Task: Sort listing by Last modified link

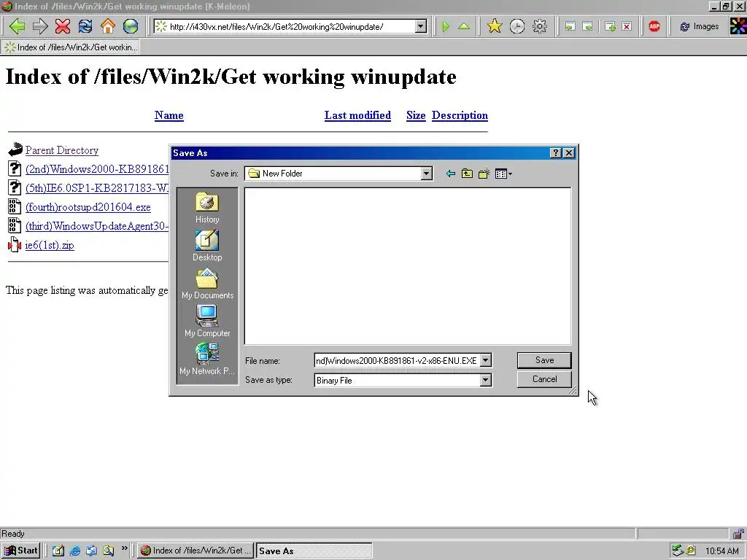Action: pos(357,115)
